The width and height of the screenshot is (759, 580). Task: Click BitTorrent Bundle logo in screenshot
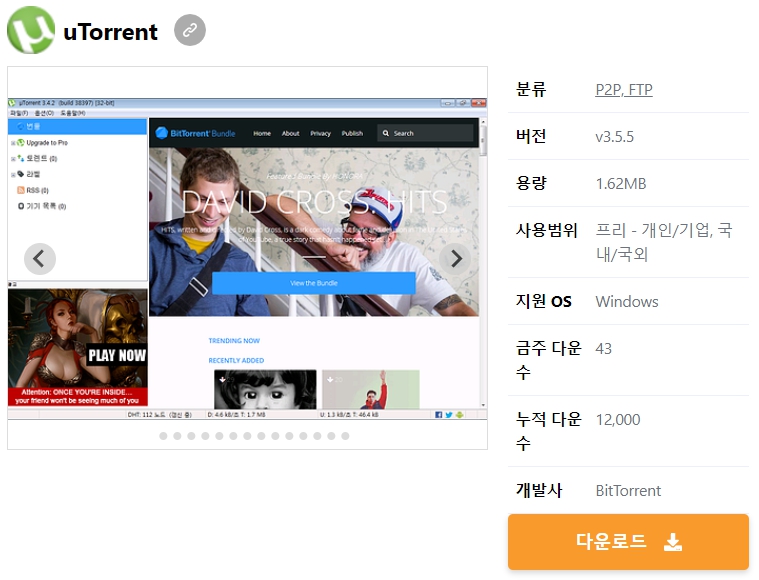(196, 133)
